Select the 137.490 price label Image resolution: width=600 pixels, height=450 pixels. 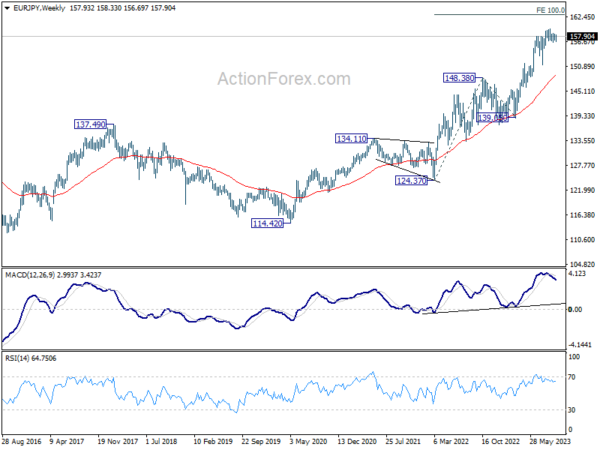pos(90,124)
